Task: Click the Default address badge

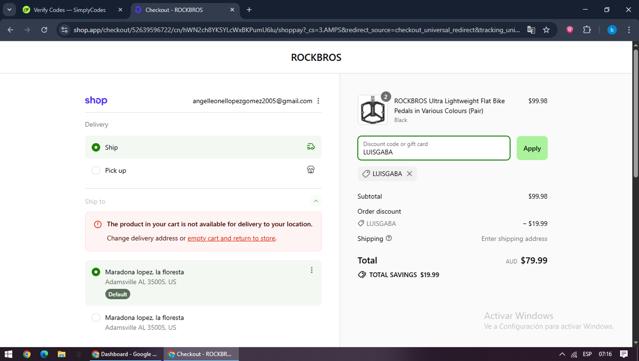Action: point(118,294)
